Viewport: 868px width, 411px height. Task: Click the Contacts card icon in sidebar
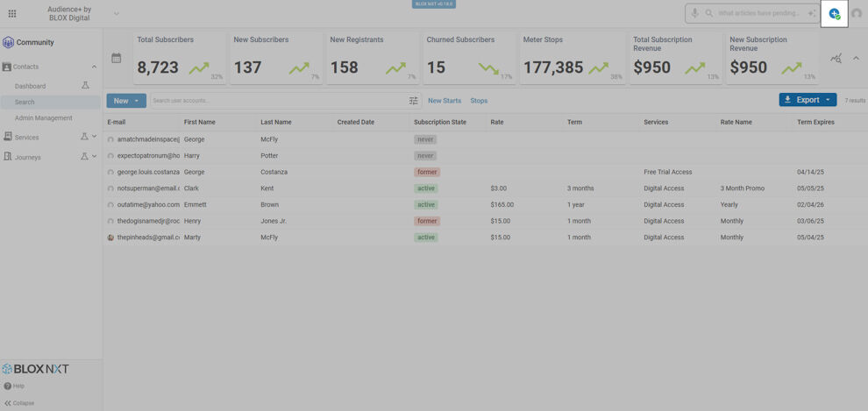coord(7,67)
